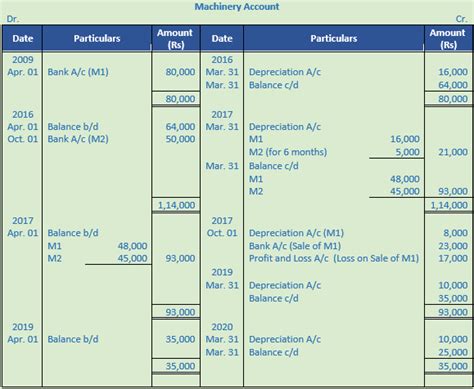Click the 10,000 depreciation amount dated 2019 Mar. 31

(453, 285)
